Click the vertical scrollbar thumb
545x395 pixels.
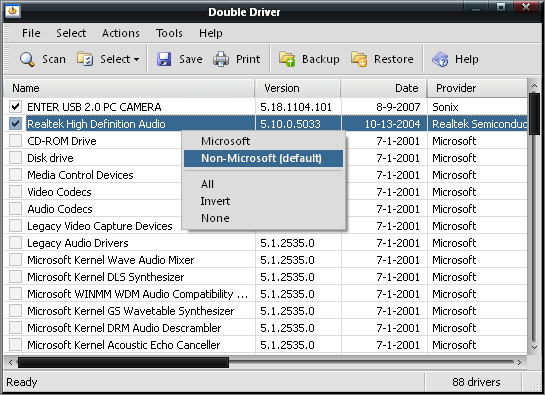point(534,113)
